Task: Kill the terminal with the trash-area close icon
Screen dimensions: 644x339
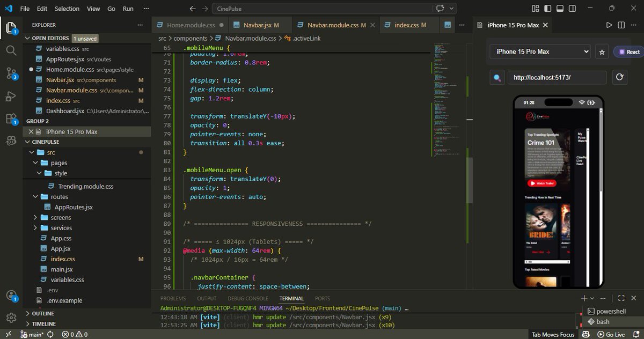Action: coord(634,298)
